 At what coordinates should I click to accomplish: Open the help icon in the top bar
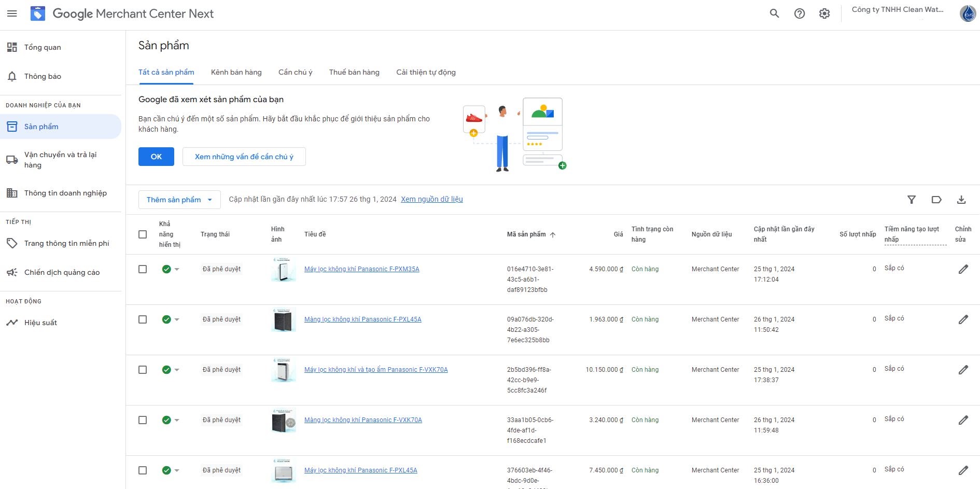799,13
